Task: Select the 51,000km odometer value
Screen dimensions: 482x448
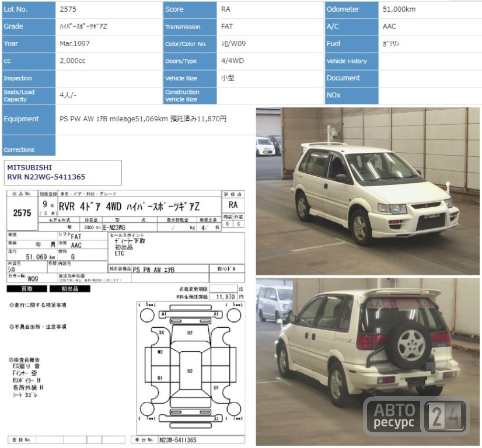Action: tap(399, 9)
